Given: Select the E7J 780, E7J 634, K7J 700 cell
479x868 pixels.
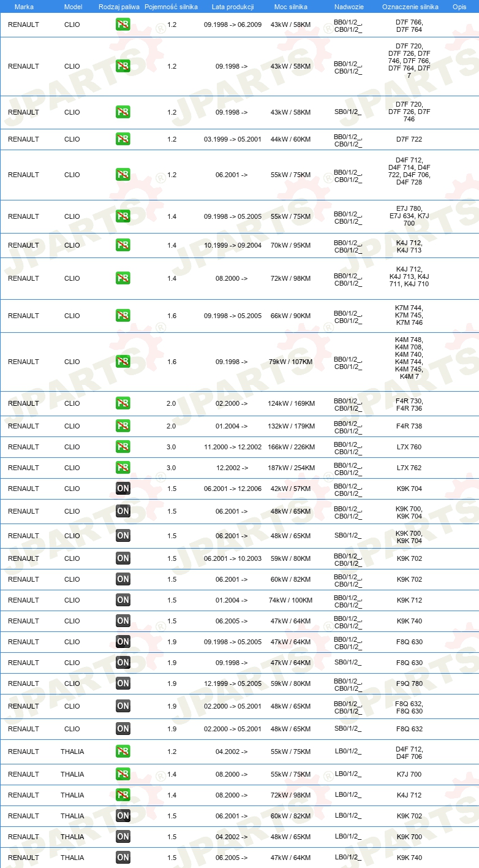Looking at the screenshot, I should pos(409,216).
